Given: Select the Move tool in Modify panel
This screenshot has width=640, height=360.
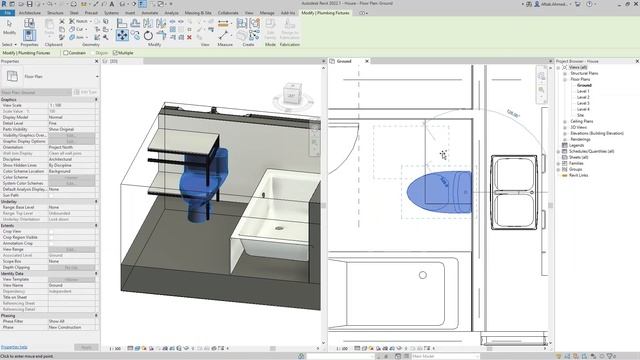Looking at the screenshot, I should click(122, 35).
